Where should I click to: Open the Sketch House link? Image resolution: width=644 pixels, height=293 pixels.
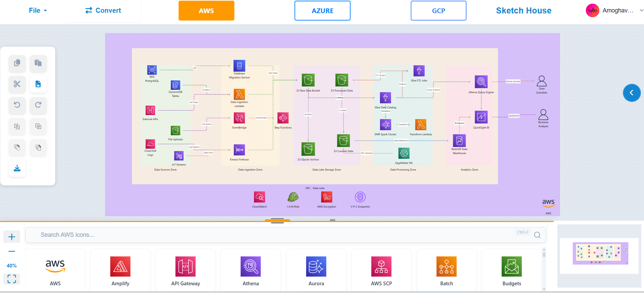(523, 10)
